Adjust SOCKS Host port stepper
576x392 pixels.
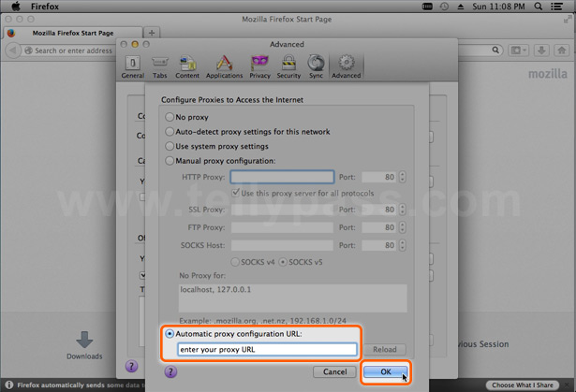[x=402, y=245]
